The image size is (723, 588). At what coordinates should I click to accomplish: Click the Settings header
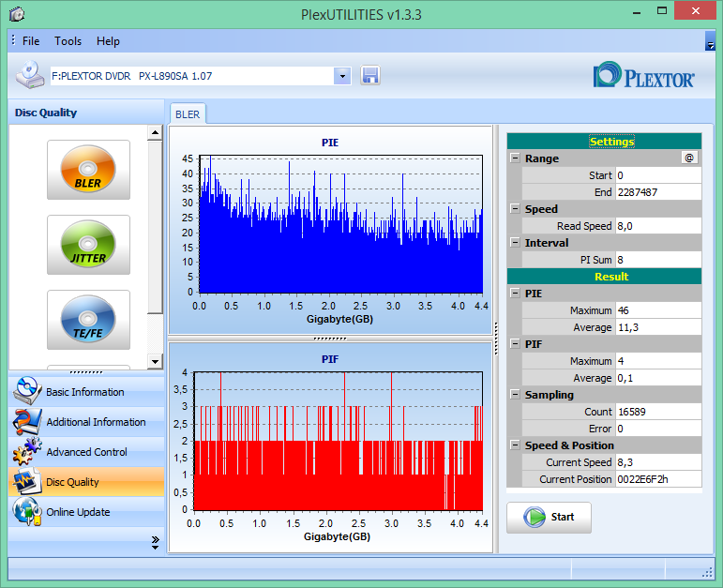(x=604, y=142)
